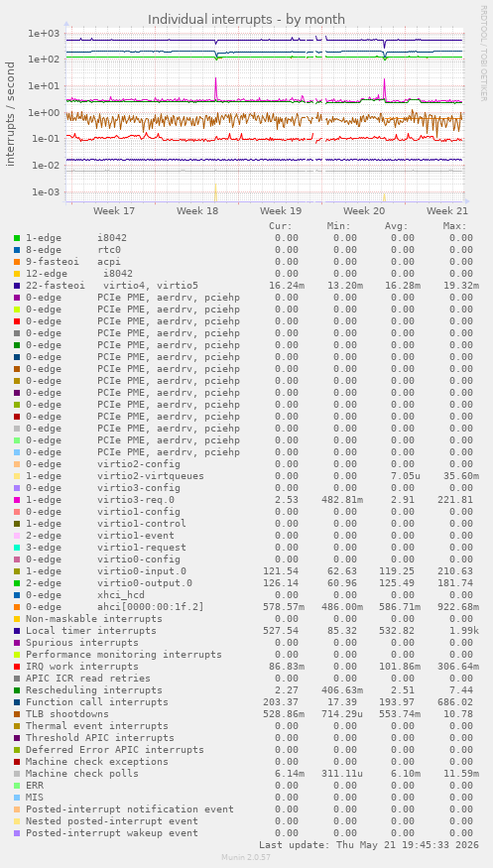Click the gray swatch for Machine check polls
Image resolution: width=493 pixels, height=868 pixels.
(x=17, y=774)
